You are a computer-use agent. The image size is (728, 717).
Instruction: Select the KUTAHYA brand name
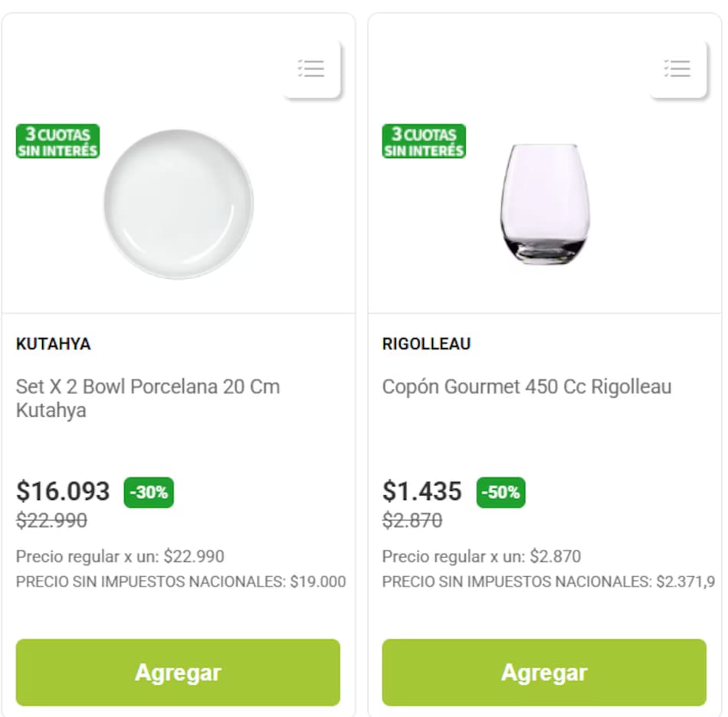tap(54, 344)
